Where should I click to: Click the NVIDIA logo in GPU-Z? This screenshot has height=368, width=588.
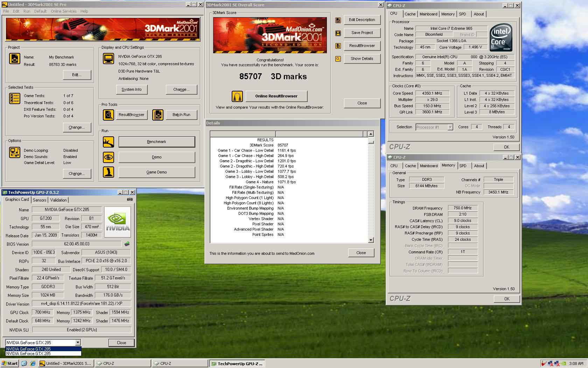point(118,222)
